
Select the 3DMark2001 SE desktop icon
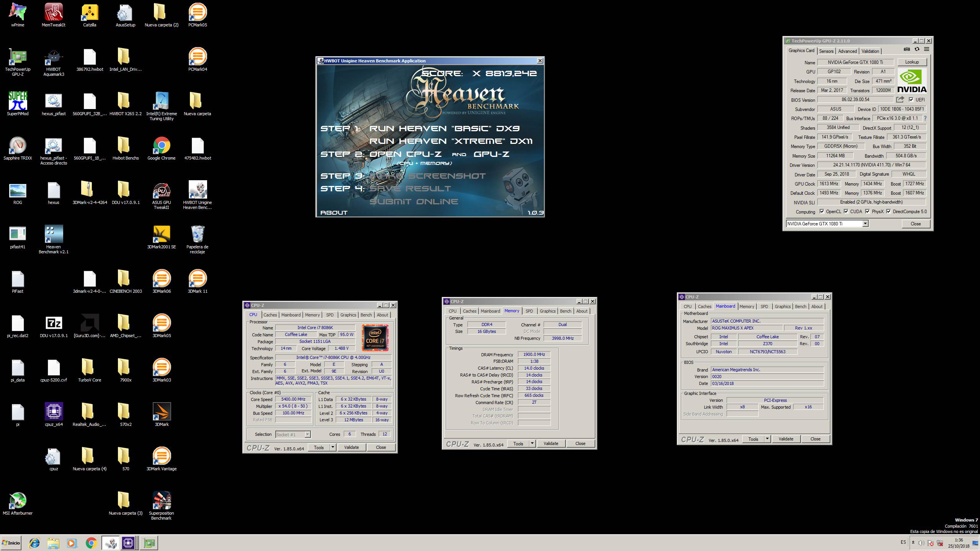[x=162, y=236]
